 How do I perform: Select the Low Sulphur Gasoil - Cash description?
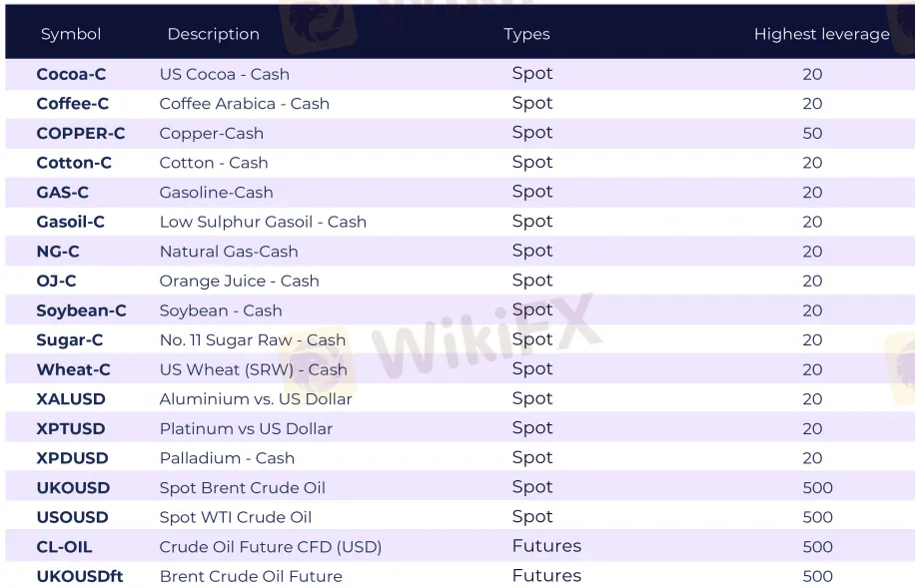[x=263, y=222]
